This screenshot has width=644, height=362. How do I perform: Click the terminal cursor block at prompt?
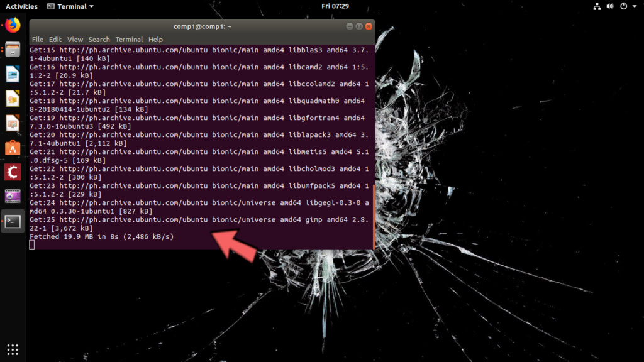point(32,245)
